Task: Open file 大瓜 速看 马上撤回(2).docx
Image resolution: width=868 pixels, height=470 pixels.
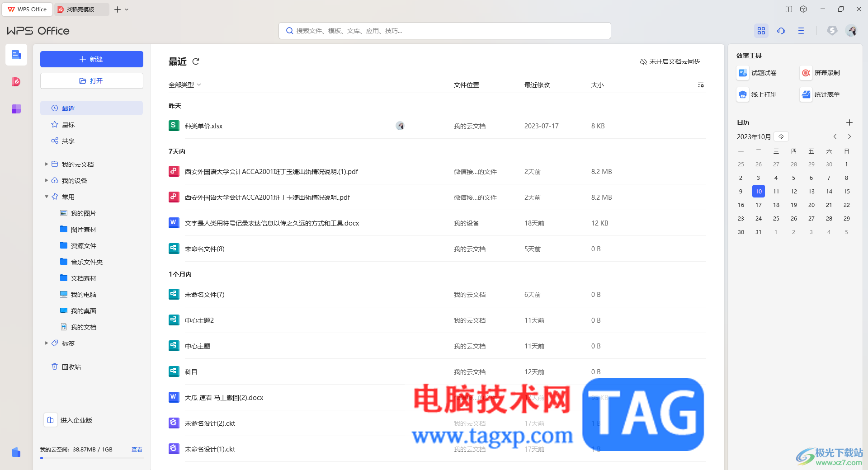Action: (x=224, y=398)
